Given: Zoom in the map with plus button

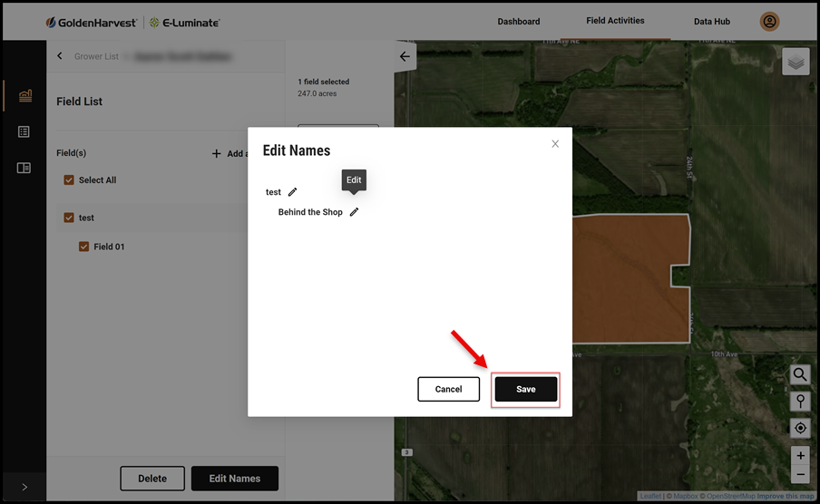Looking at the screenshot, I should coord(800,455).
